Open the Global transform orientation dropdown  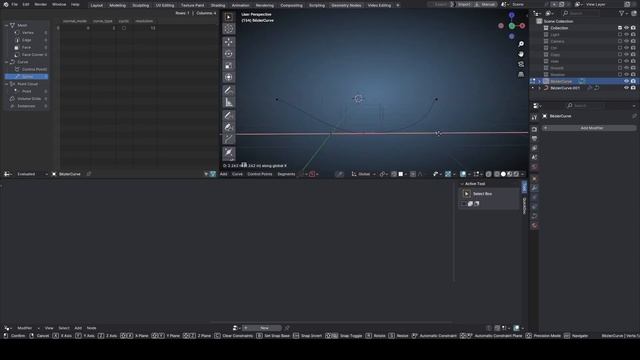(x=363, y=174)
